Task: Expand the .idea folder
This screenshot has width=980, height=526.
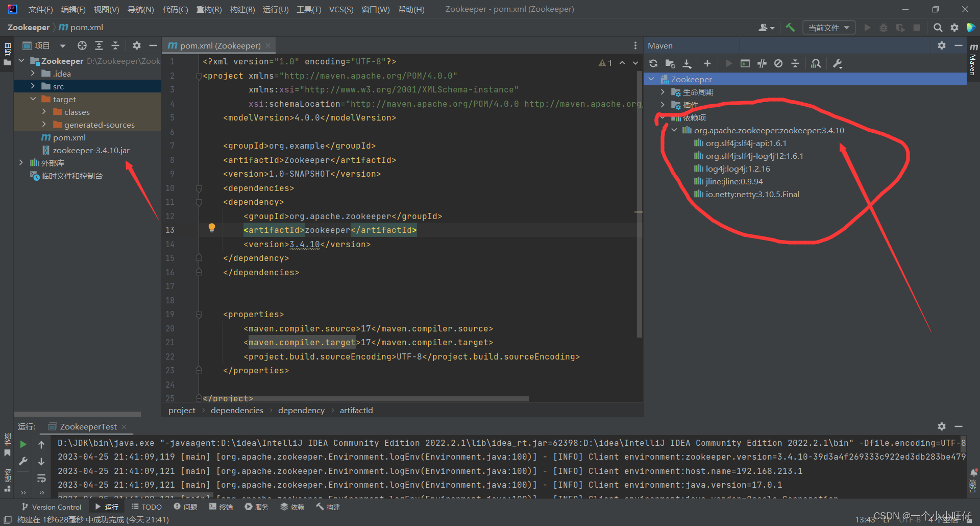Action: point(33,74)
